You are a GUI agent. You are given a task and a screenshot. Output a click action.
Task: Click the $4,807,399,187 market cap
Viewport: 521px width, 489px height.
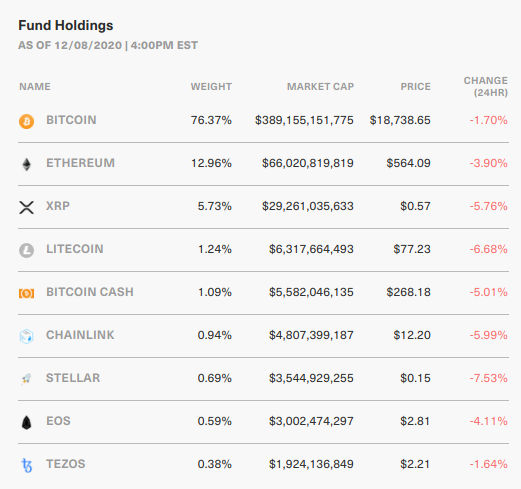click(x=311, y=335)
